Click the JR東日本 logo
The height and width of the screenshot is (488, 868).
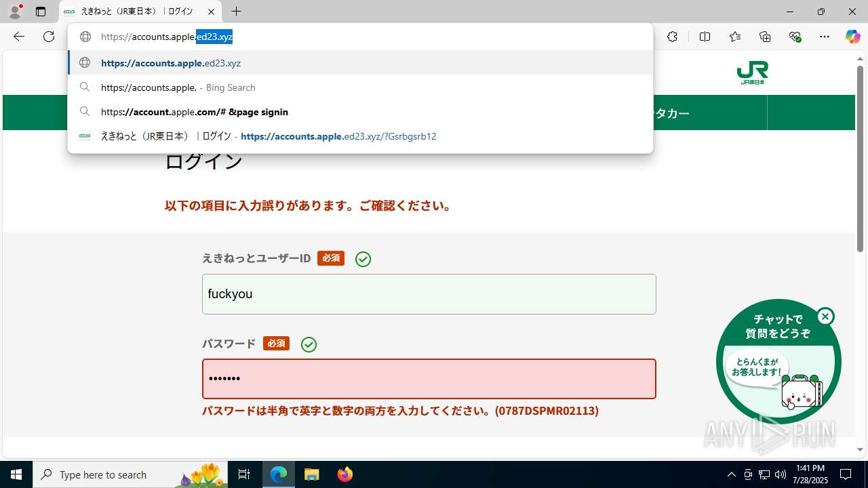[752, 73]
